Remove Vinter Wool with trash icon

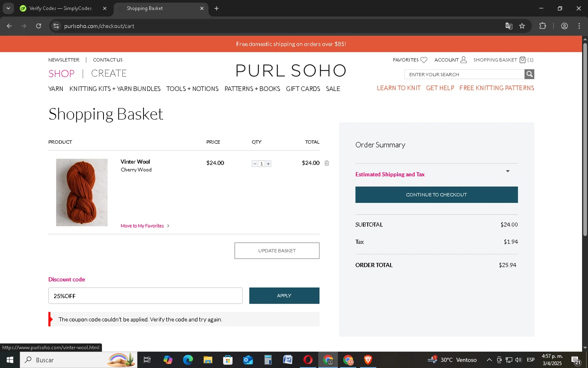(x=327, y=163)
